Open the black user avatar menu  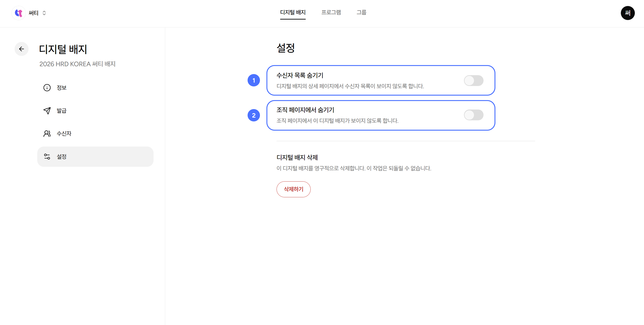[628, 13]
